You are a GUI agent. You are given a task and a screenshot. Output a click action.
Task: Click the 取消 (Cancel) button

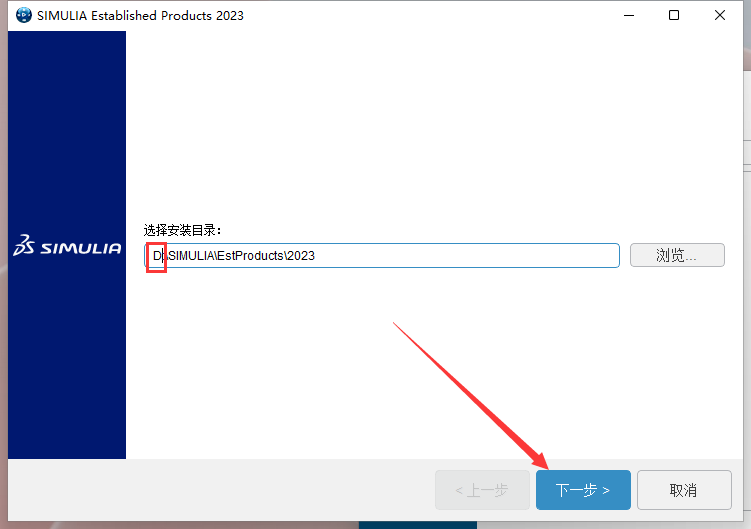(684, 490)
